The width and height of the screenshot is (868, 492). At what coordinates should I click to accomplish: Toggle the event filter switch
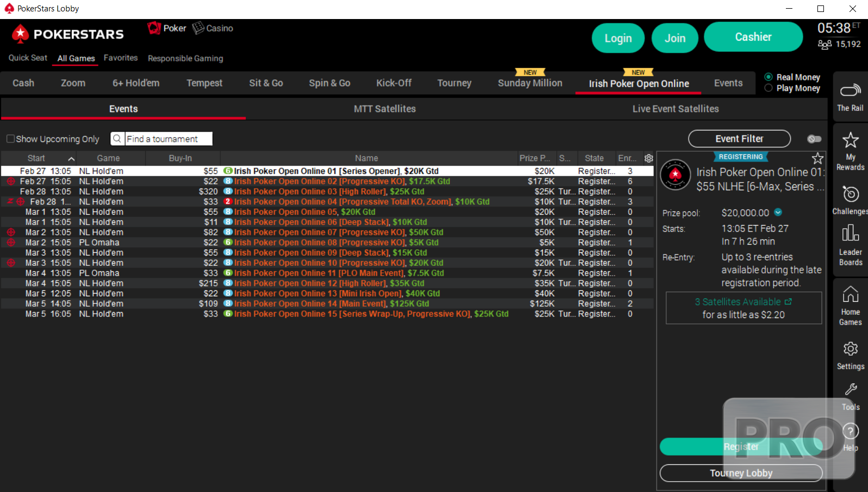tap(814, 139)
